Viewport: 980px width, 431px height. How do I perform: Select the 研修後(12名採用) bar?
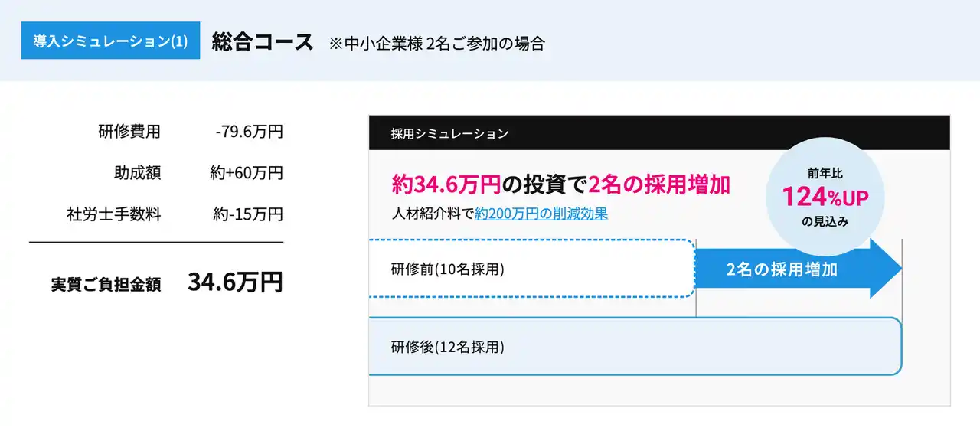634,347
